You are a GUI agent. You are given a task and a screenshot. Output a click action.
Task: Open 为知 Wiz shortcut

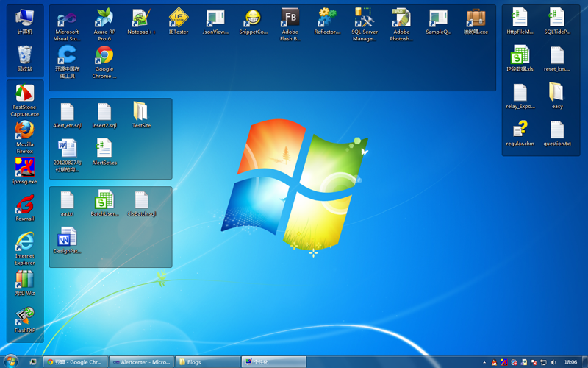[25, 283]
